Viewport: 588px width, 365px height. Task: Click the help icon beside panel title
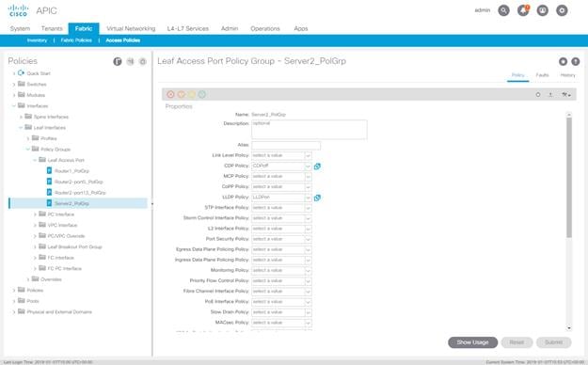tap(575, 61)
